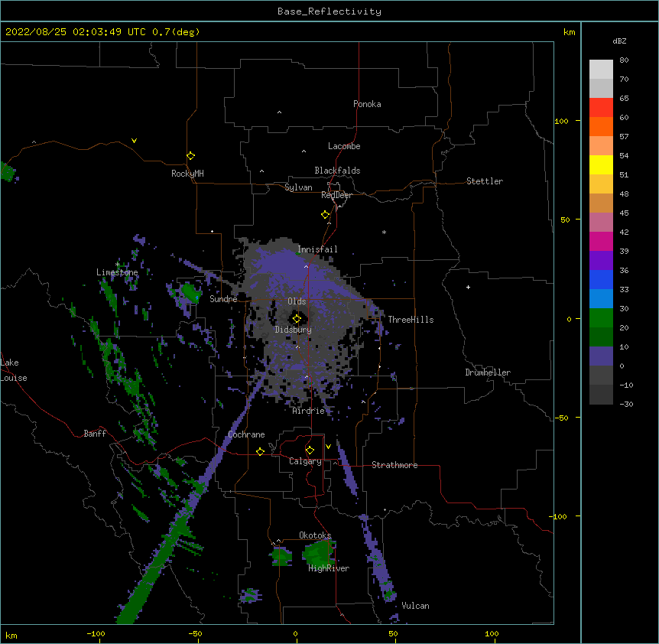This screenshot has height=644, width=659.
Task: Pick the light gray 80-70 dBZ legend swatch
Action: [601, 70]
